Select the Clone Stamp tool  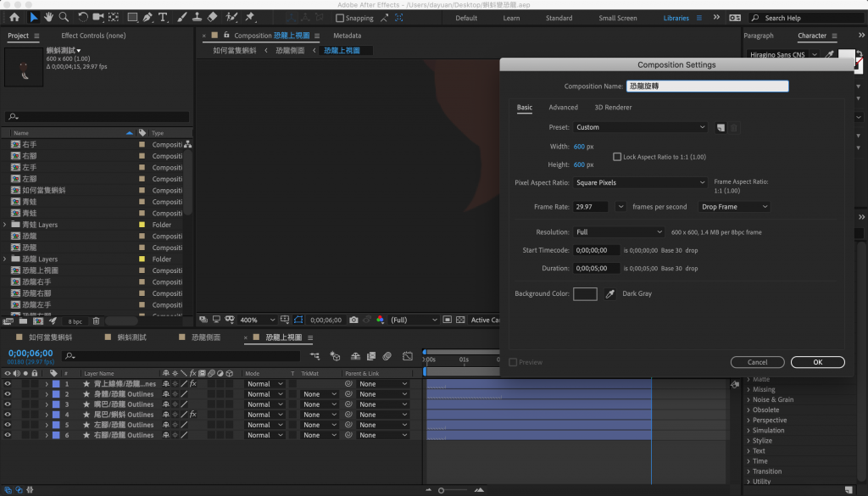point(197,17)
